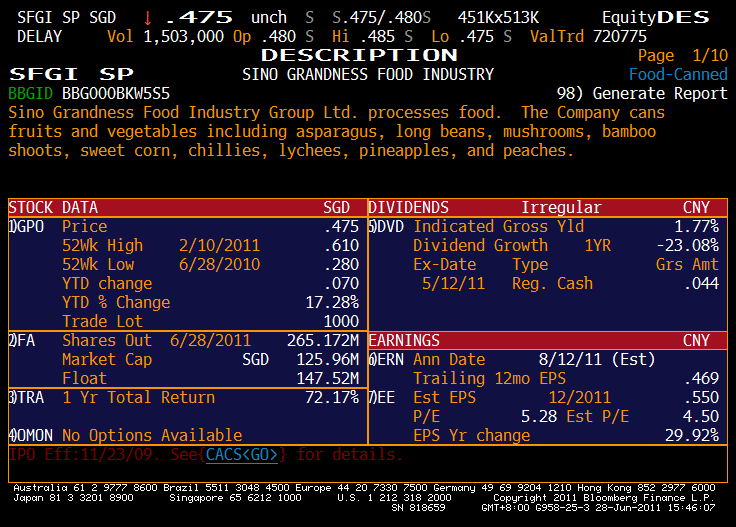Click the EPS Yr change value 29.92%
736x527 pixels.
[692, 435]
